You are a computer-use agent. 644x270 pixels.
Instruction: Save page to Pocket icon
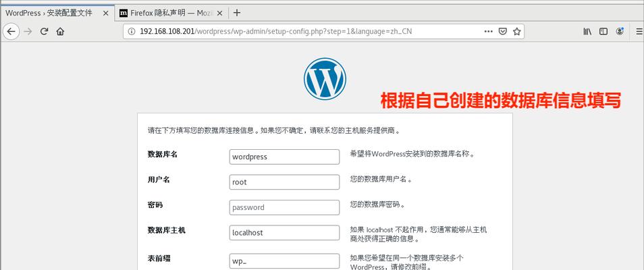click(503, 31)
